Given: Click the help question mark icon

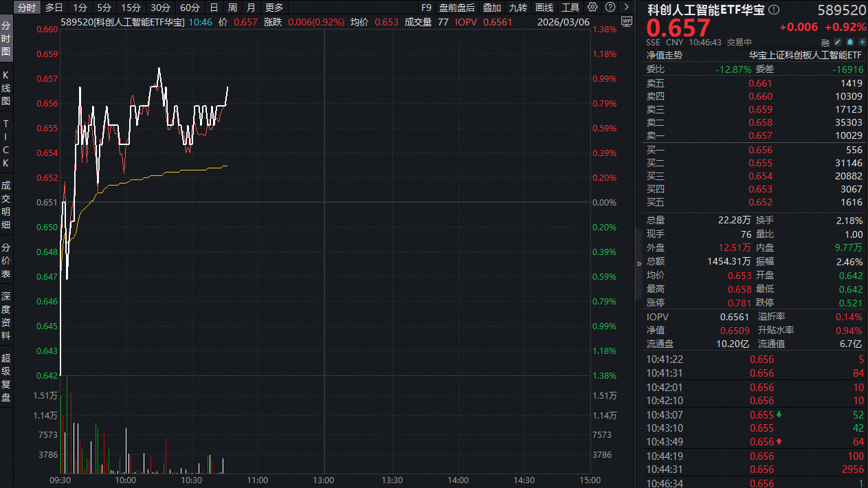Looking at the screenshot, I should (x=611, y=8).
